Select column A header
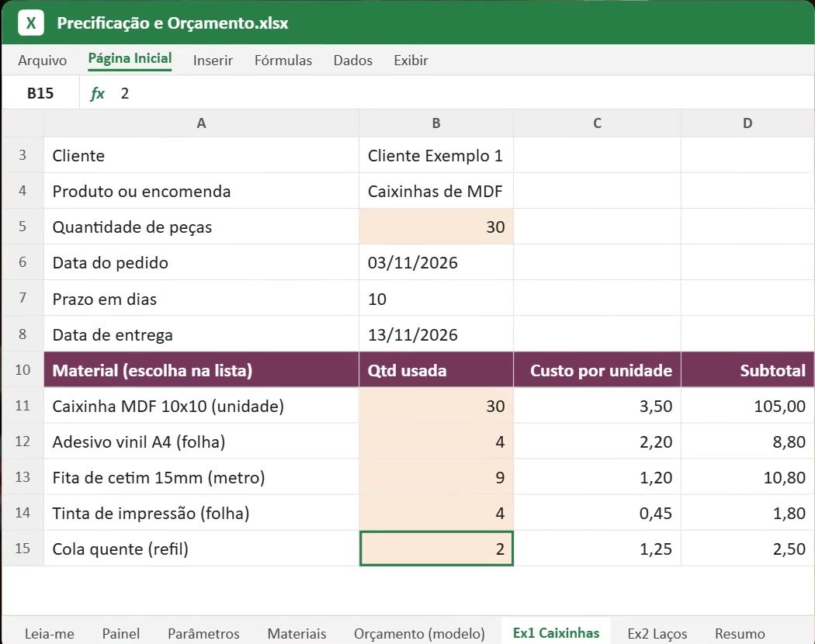Screen dimensions: 815x644 201,123
